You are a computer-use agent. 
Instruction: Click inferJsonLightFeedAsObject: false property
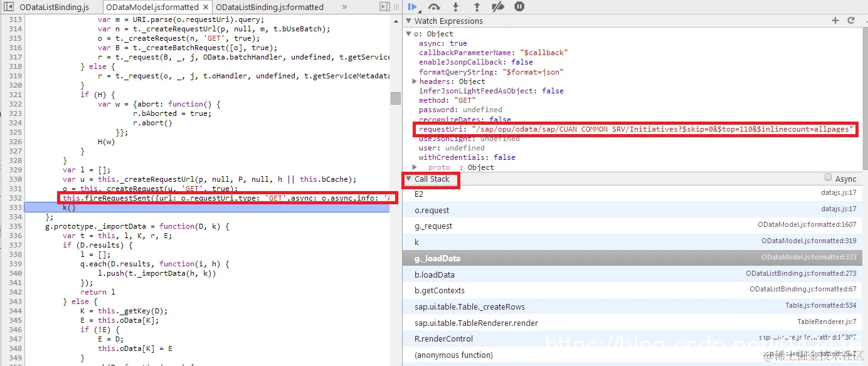point(491,91)
